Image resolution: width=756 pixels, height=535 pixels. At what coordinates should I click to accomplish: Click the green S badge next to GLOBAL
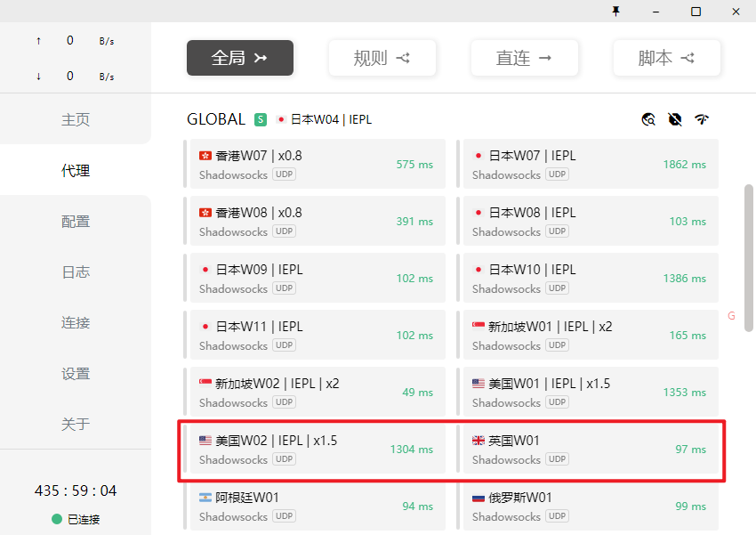pos(261,119)
